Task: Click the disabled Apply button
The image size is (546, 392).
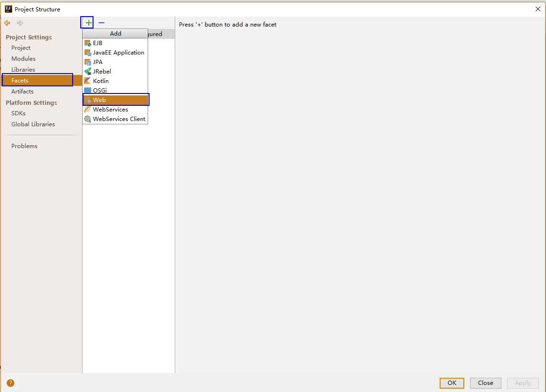Action: (523, 383)
